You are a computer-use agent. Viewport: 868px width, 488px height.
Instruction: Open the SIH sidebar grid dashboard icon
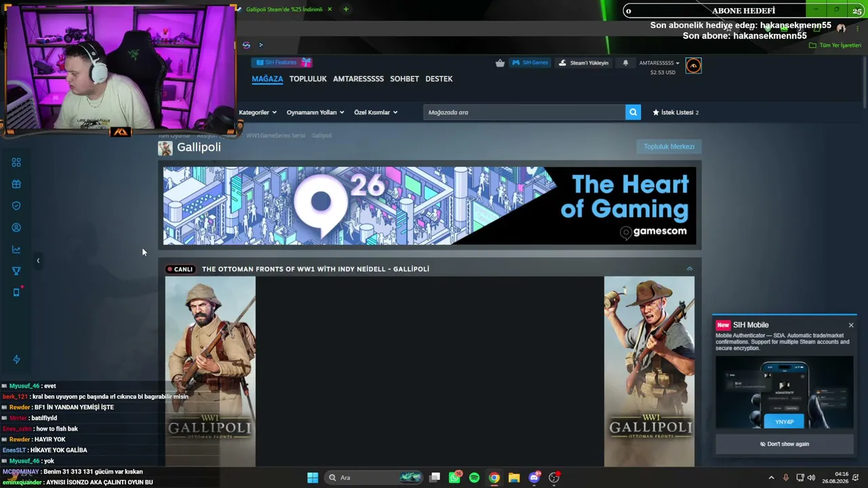point(16,163)
